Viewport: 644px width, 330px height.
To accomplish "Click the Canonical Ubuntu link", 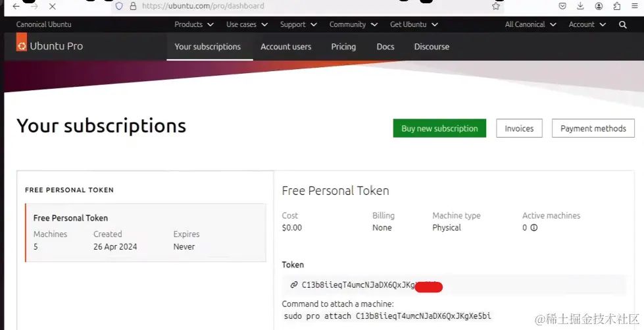I will pyautogui.click(x=43, y=24).
